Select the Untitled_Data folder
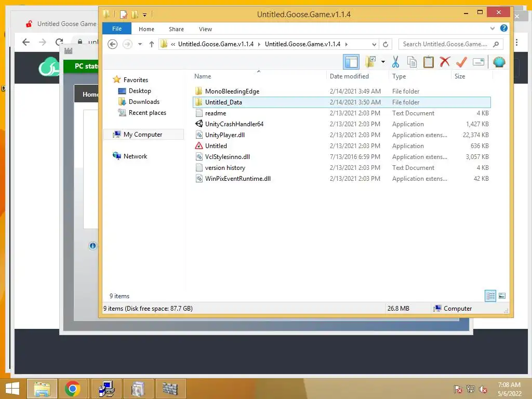The width and height of the screenshot is (532, 399). 342,102
